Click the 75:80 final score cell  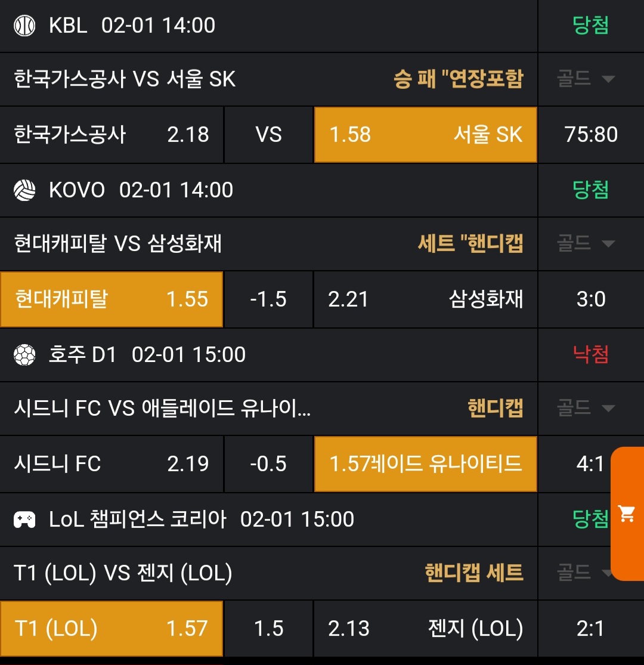click(x=591, y=135)
